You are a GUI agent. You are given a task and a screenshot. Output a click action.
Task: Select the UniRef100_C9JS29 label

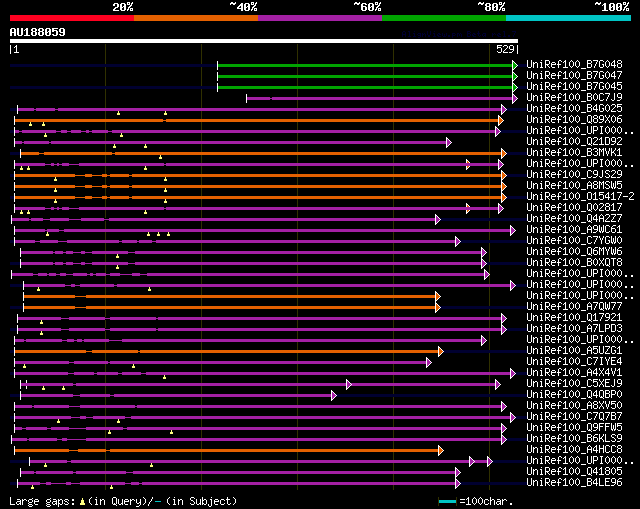click(574, 175)
